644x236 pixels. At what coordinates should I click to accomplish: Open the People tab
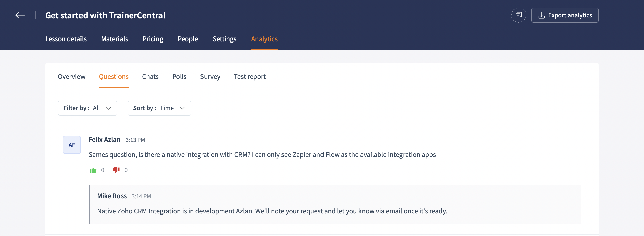point(188,39)
